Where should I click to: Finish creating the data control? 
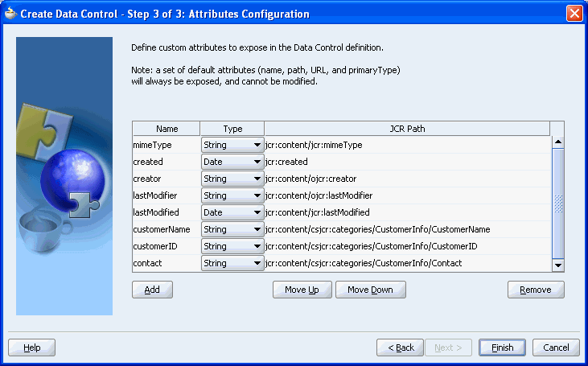pos(502,347)
